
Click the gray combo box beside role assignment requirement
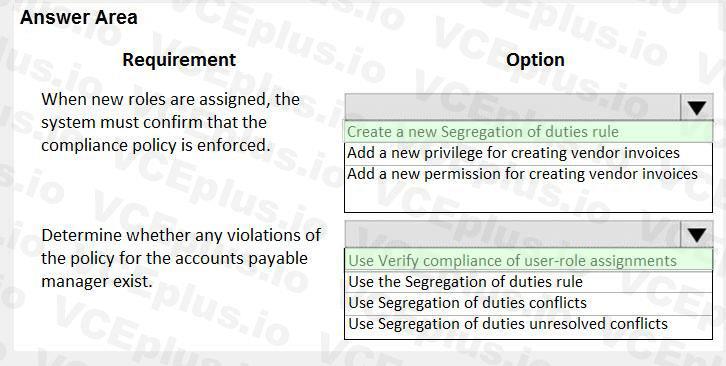tap(513, 107)
